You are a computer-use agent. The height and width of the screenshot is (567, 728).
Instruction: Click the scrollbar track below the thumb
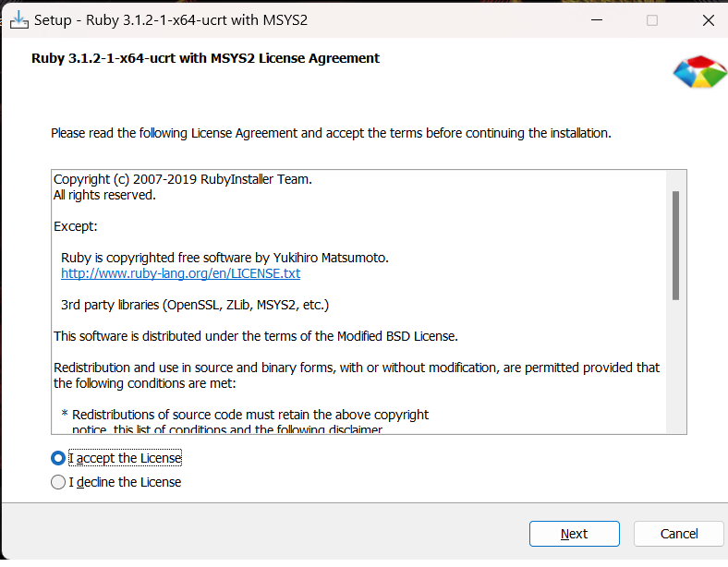(x=676, y=369)
